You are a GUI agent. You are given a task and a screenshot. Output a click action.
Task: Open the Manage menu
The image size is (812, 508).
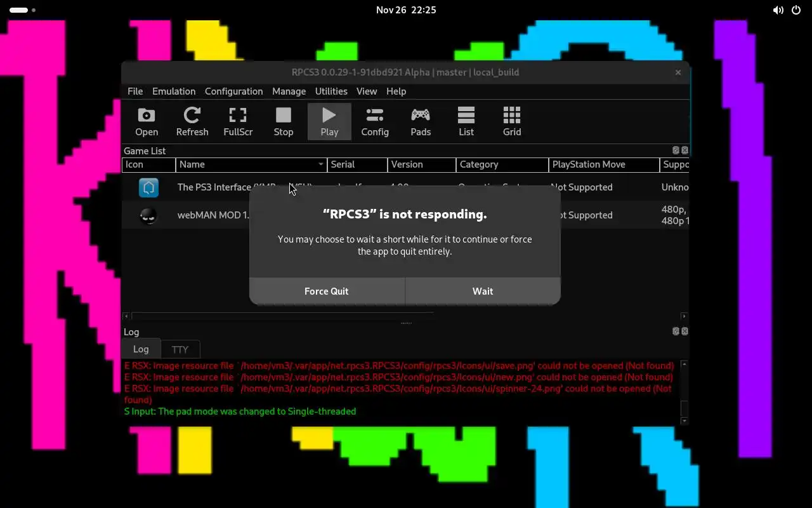(x=289, y=91)
